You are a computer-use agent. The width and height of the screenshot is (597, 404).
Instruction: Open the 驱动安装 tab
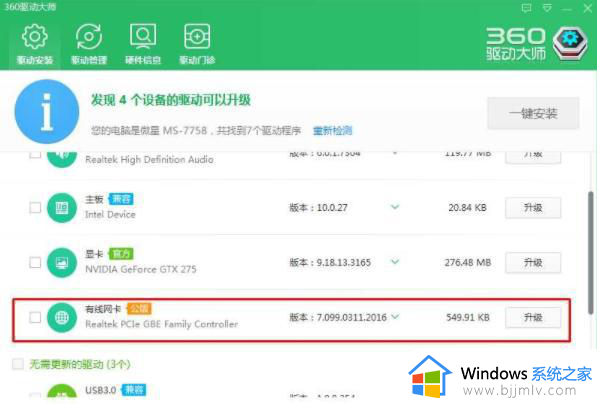35,44
